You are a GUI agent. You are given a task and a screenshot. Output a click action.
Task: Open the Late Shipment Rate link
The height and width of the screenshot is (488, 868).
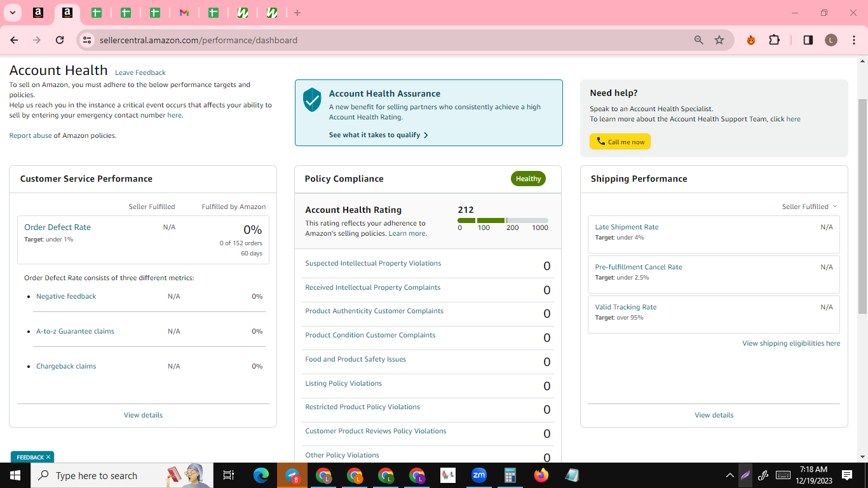click(x=627, y=227)
